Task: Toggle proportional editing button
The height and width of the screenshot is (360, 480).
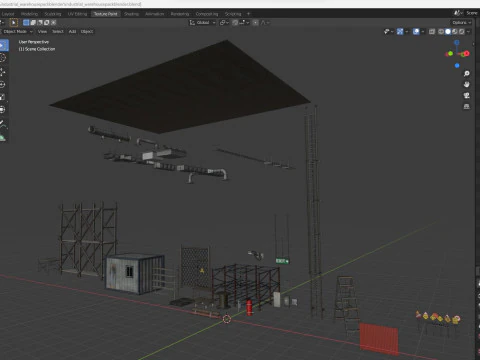Action: point(255,23)
